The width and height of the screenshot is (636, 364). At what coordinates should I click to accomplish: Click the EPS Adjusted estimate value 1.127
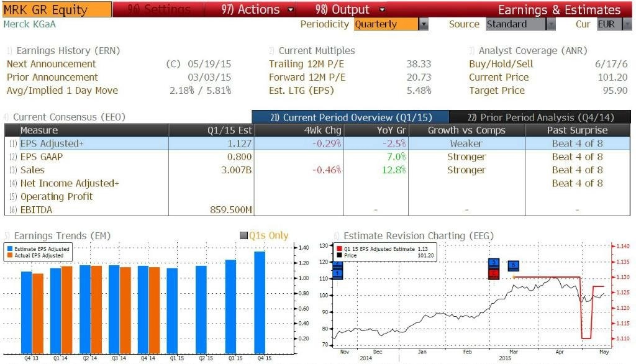(239, 143)
